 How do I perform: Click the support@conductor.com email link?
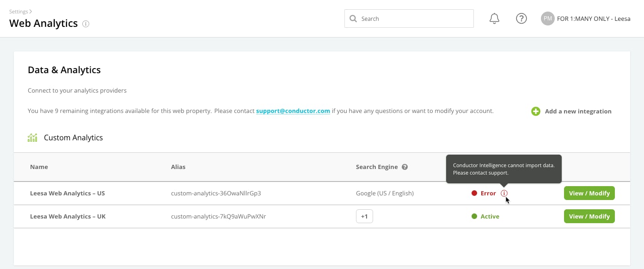pos(293,111)
